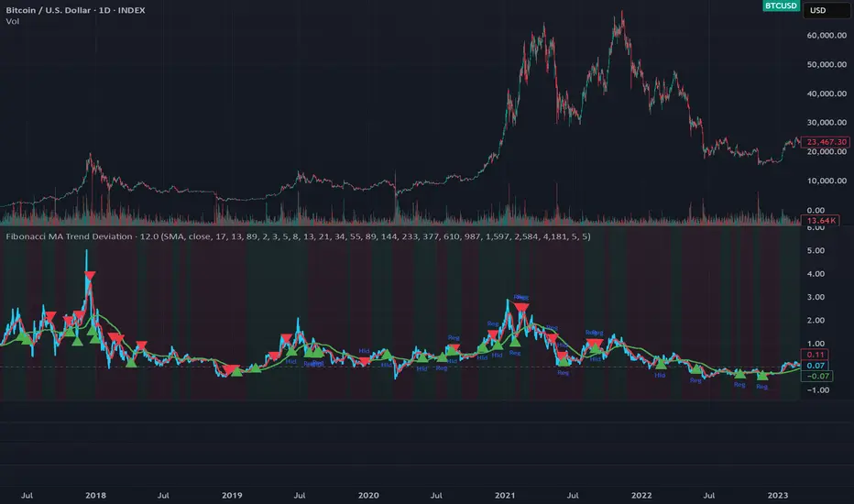This screenshot has width=854, height=504.
Task: Click the 2018 label on time axis
Action: pyautogui.click(x=96, y=495)
